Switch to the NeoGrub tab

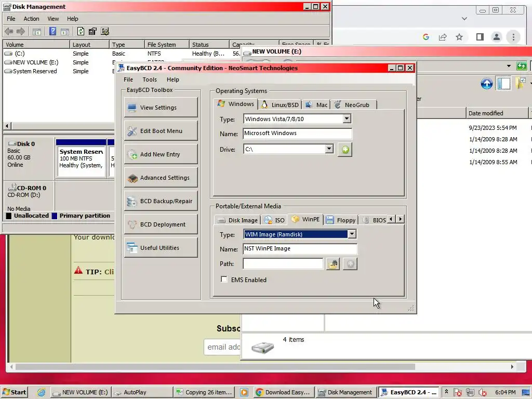352,105
